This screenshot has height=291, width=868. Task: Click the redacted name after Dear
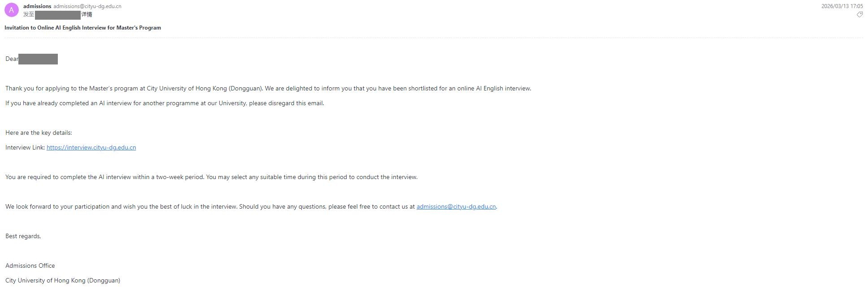(38, 59)
